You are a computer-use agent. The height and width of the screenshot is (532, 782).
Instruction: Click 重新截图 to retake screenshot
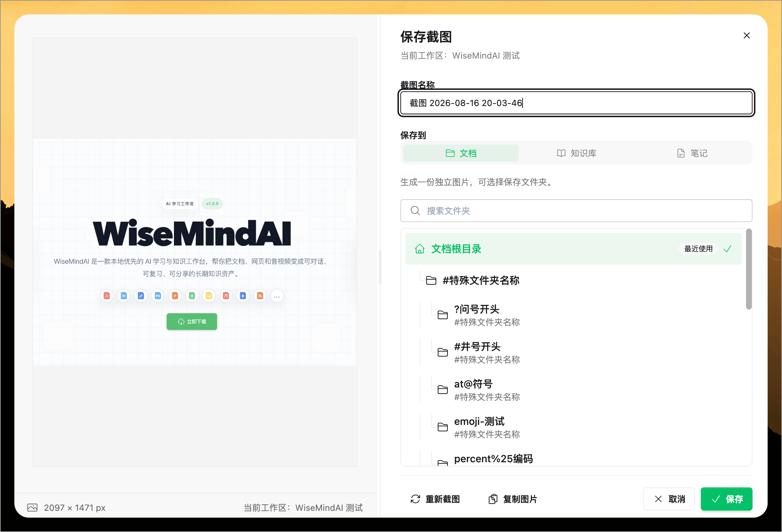pyautogui.click(x=435, y=499)
